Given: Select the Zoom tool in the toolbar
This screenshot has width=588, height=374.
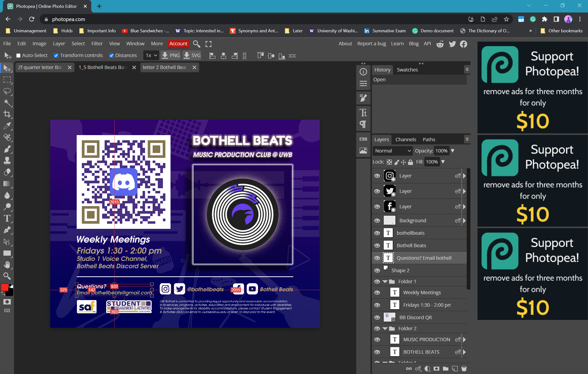Looking at the screenshot, I should (x=7, y=276).
